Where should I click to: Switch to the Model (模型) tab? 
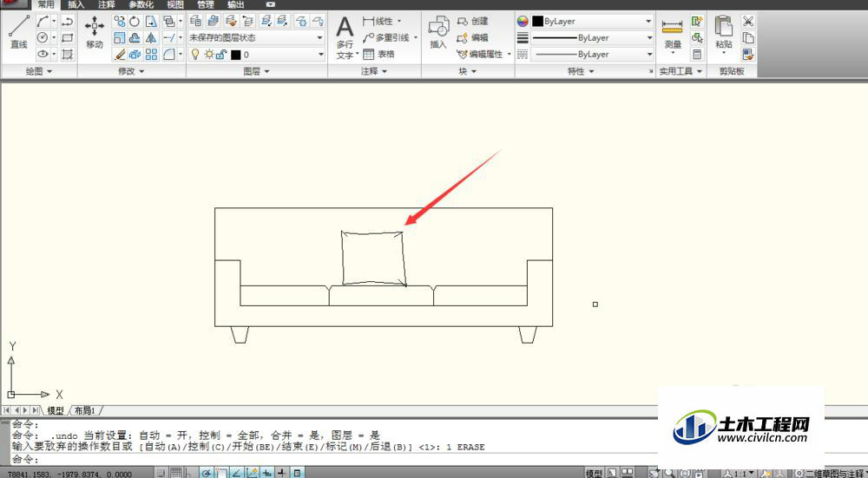[56, 410]
